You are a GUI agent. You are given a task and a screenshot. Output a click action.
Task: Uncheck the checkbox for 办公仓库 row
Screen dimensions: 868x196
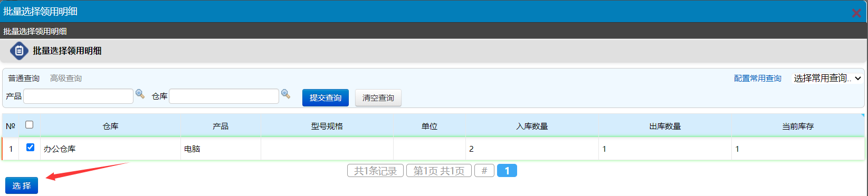pyautogui.click(x=30, y=148)
